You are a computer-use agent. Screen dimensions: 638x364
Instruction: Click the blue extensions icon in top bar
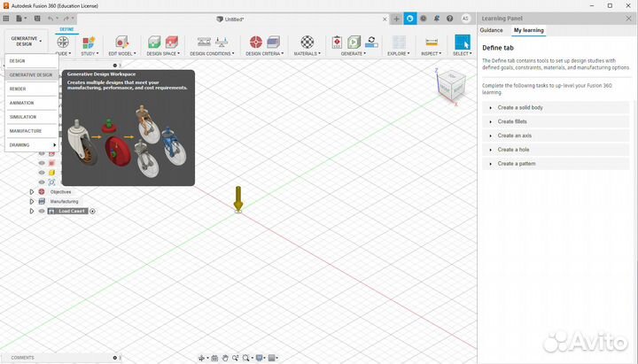(410, 19)
